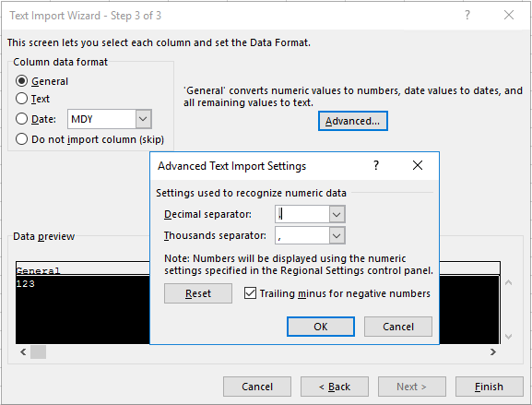Choose Do not import column (skip)
The image size is (532, 405).
[21, 139]
